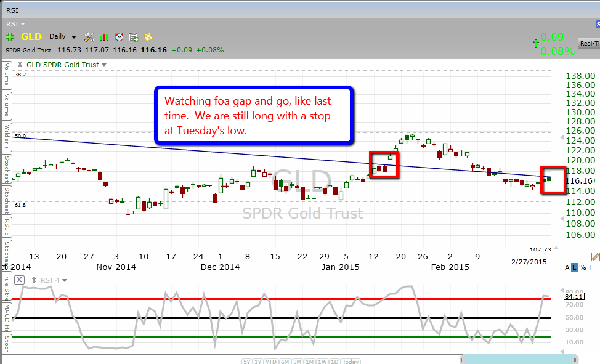Click the right handle of time scrollbar

tap(575, 360)
